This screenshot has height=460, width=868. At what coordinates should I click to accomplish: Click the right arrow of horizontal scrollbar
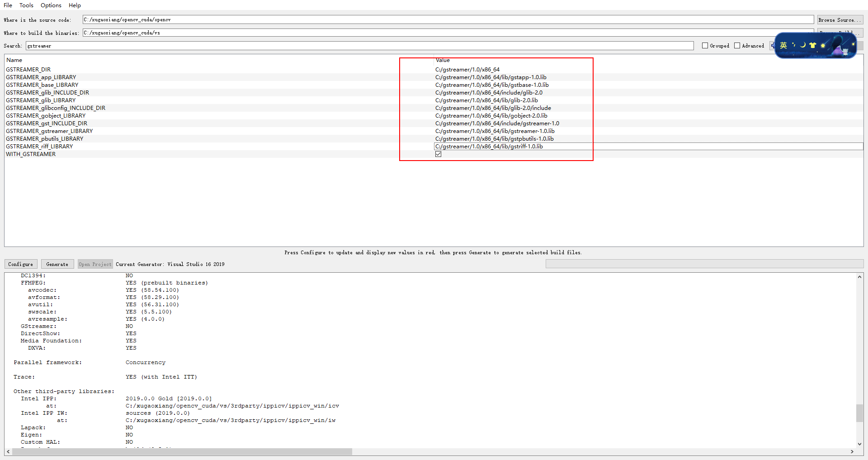[852, 451]
